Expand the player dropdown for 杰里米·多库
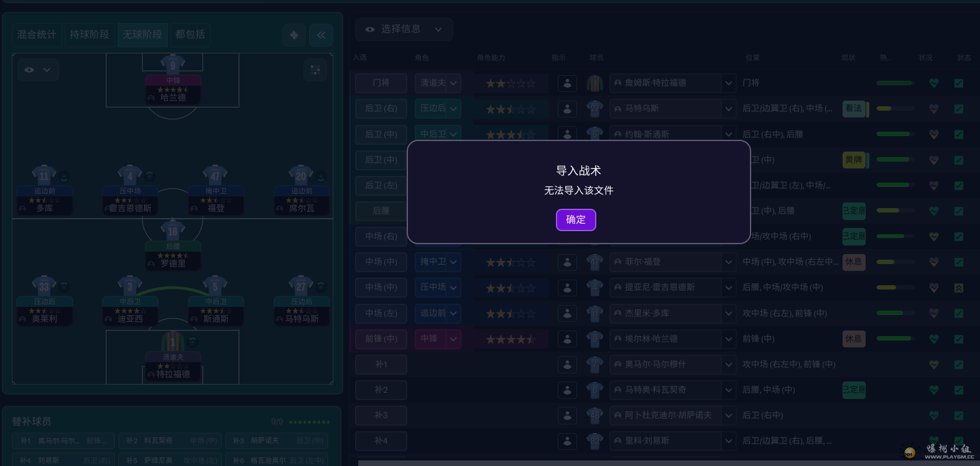 tap(728, 314)
